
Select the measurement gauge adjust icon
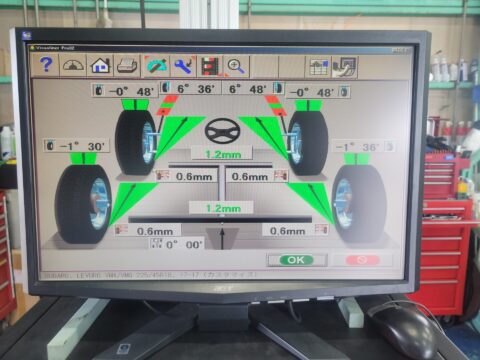tap(156, 66)
